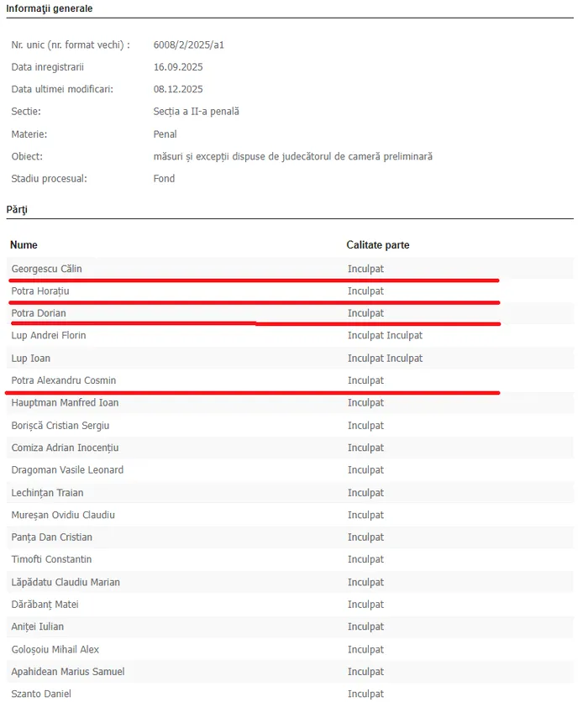Click the Mureșan Ovidiu Claudiu name

coord(63,515)
